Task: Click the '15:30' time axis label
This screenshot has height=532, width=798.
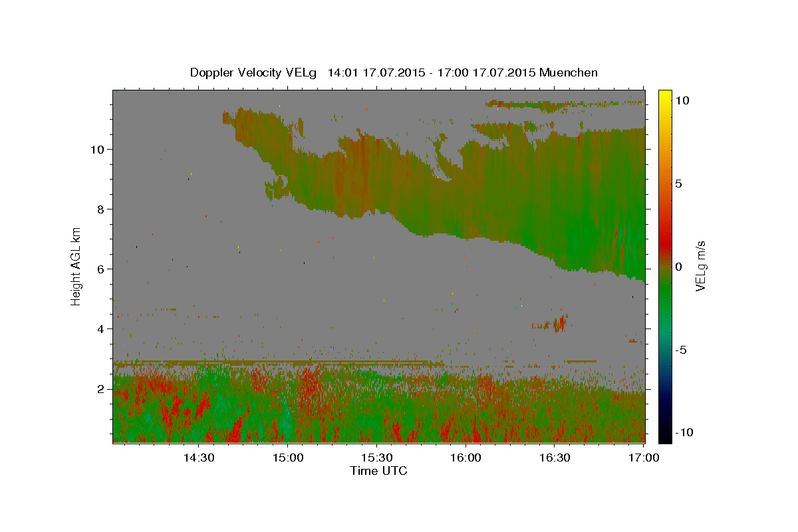Action: [x=376, y=458]
